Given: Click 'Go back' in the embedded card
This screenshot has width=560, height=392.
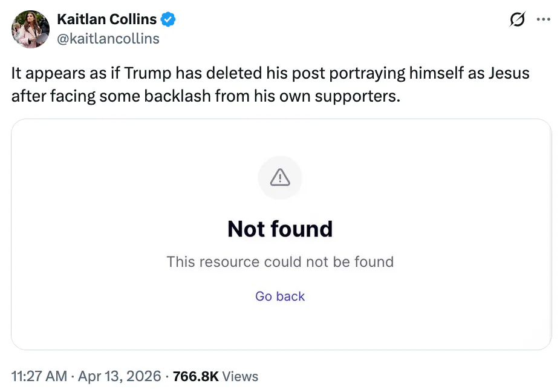Looking at the screenshot, I should click(x=280, y=296).
